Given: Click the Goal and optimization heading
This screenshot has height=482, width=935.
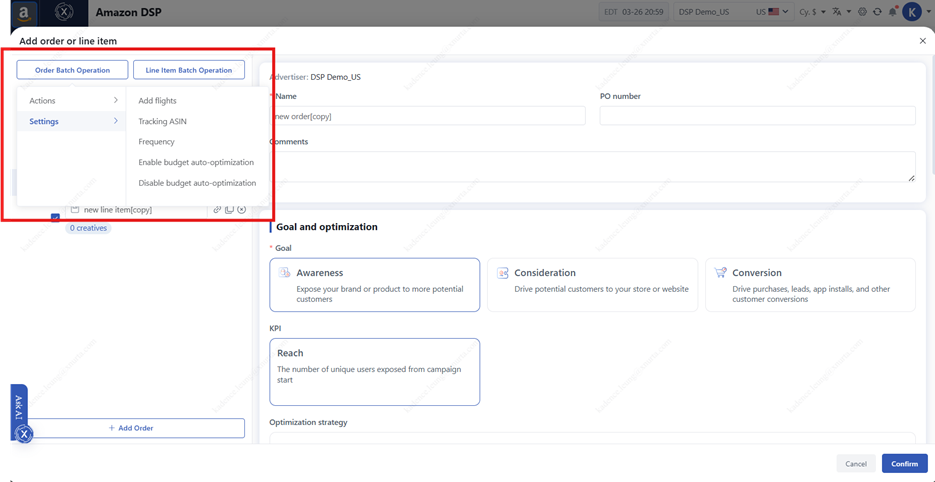Looking at the screenshot, I should click(x=326, y=227).
